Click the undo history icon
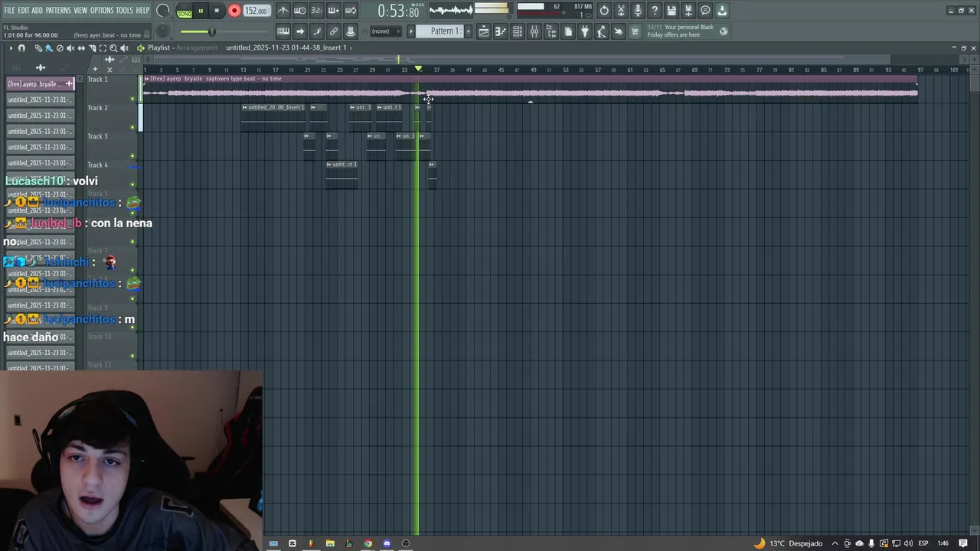The height and width of the screenshot is (551, 980). (x=604, y=11)
